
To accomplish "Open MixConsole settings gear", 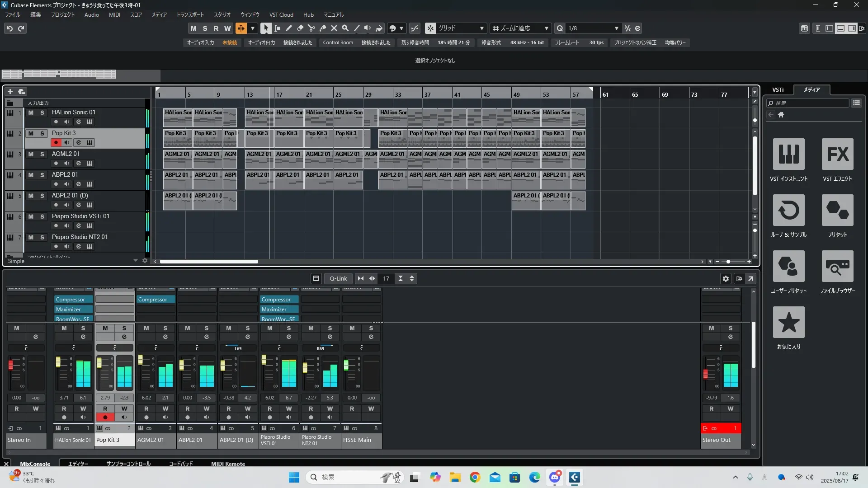I will pyautogui.click(x=726, y=278).
